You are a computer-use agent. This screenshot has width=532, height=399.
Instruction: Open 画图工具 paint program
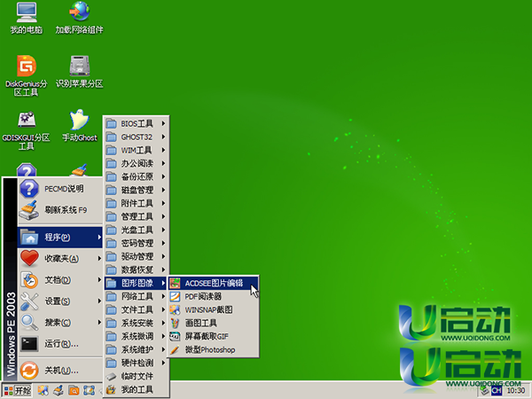coord(201,324)
